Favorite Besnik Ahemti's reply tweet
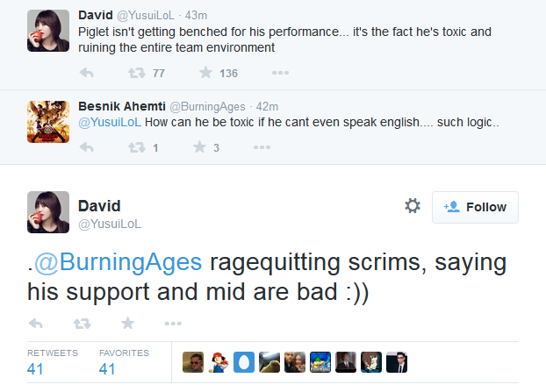 point(205,147)
